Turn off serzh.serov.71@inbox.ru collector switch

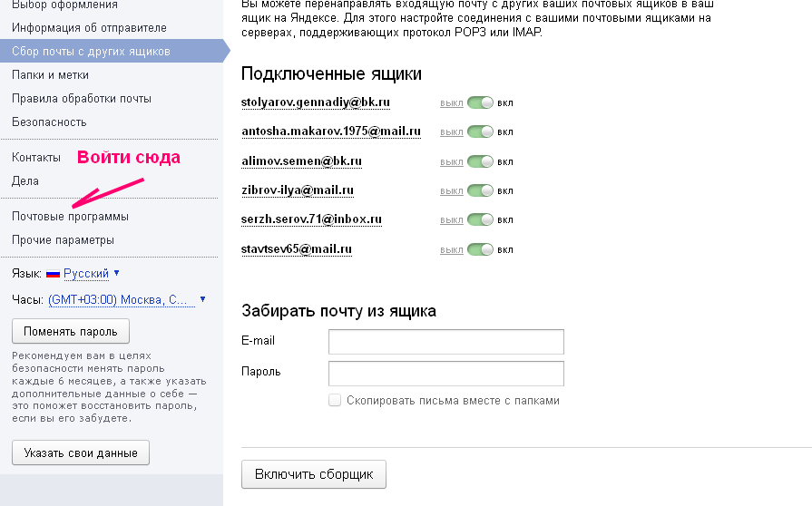[480, 219]
